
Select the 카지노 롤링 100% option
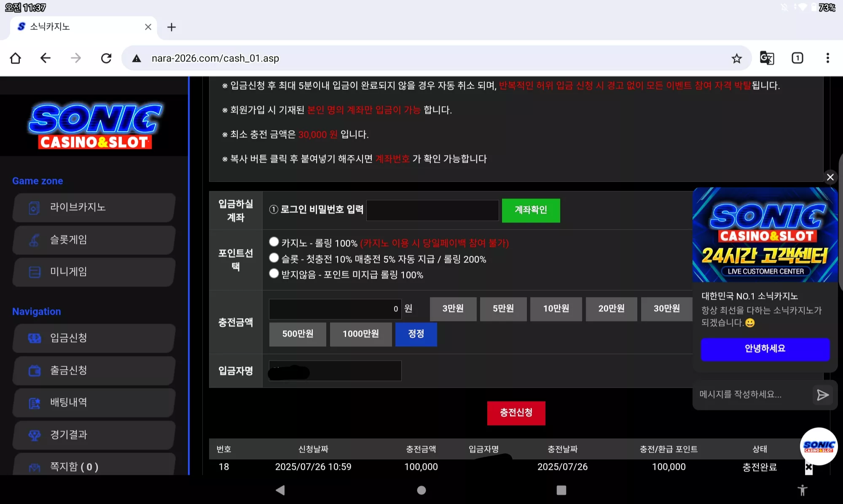pyautogui.click(x=274, y=242)
